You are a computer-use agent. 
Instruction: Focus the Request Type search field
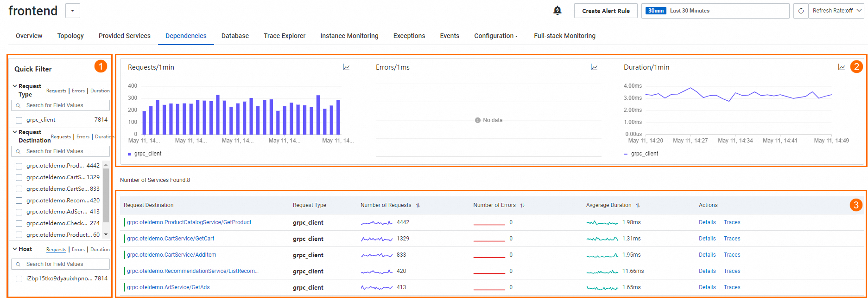click(x=60, y=105)
